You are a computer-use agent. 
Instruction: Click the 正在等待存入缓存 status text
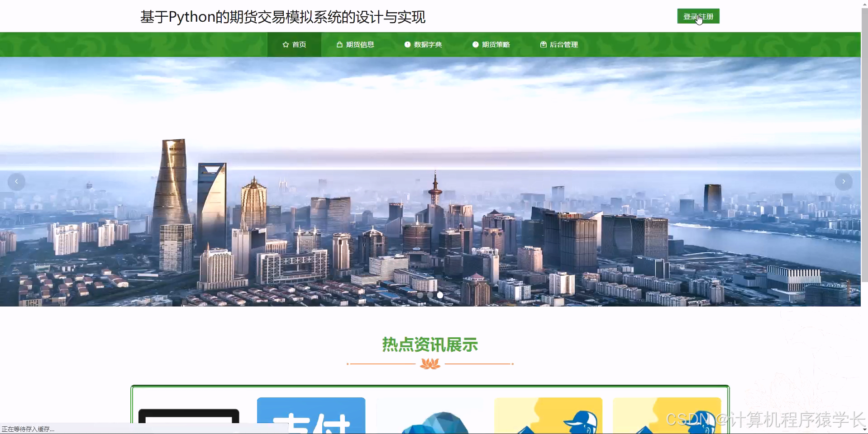pyautogui.click(x=28, y=429)
